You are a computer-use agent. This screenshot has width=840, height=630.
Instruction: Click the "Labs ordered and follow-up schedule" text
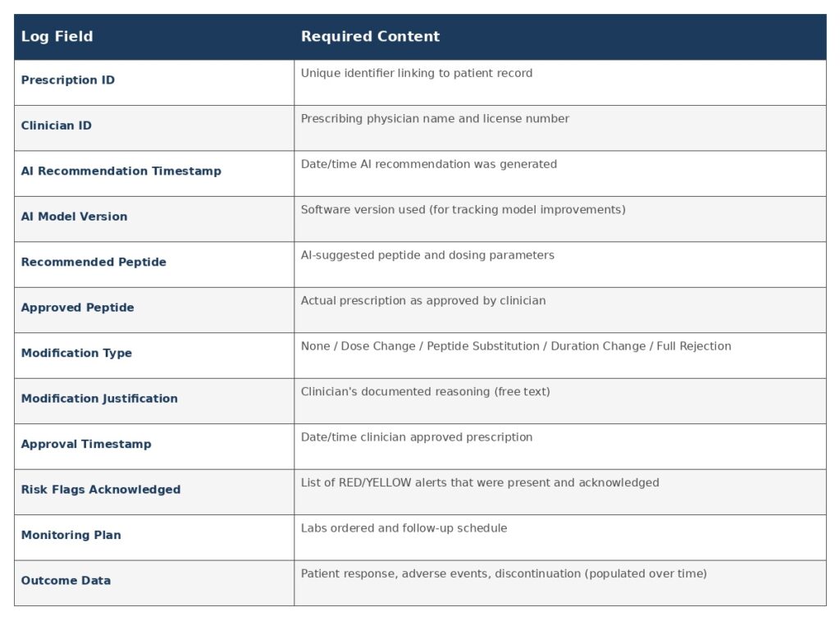[x=404, y=528]
